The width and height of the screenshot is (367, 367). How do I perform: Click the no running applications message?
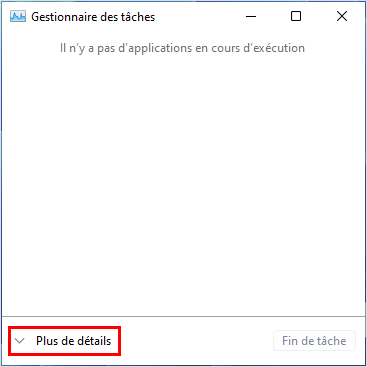[x=182, y=48]
